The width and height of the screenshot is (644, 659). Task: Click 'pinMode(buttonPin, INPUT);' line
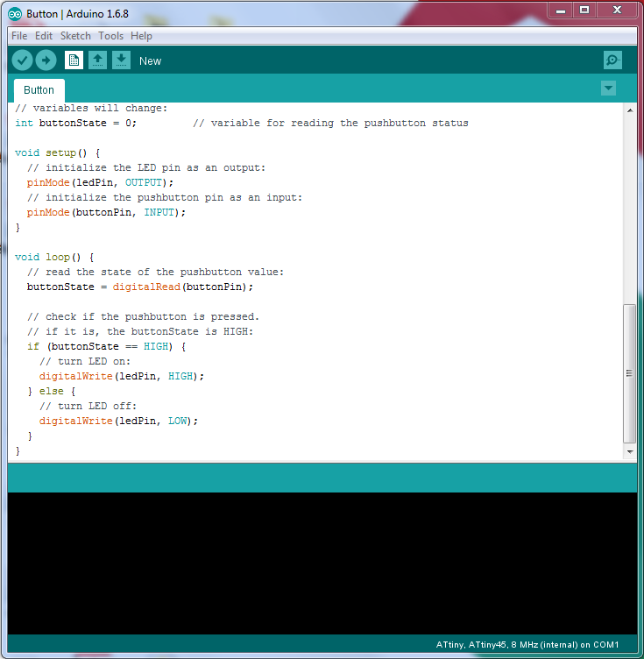pyautogui.click(x=106, y=213)
